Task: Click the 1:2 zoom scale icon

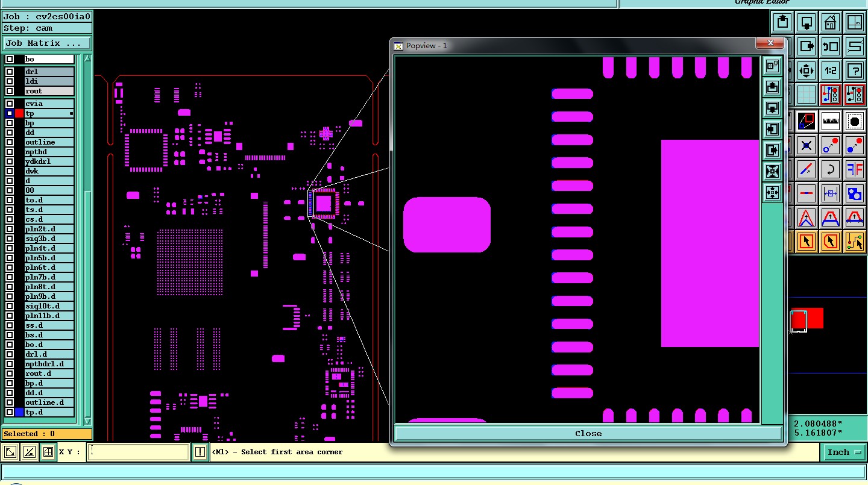Action: point(830,70)
